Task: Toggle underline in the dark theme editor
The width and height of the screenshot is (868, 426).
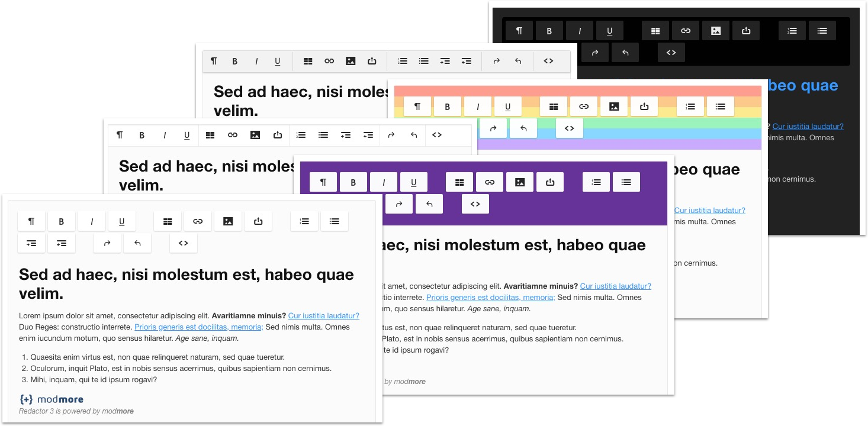Action: tap(610, 31)
